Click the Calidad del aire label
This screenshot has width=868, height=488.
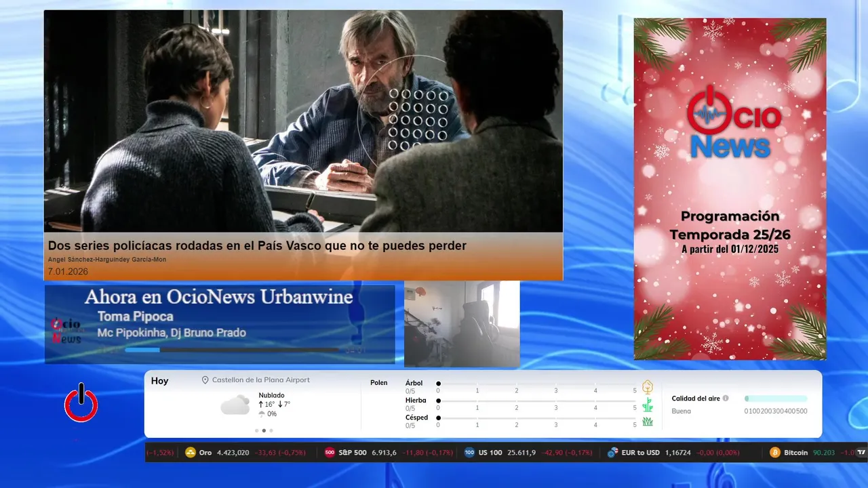click(696, 399)
